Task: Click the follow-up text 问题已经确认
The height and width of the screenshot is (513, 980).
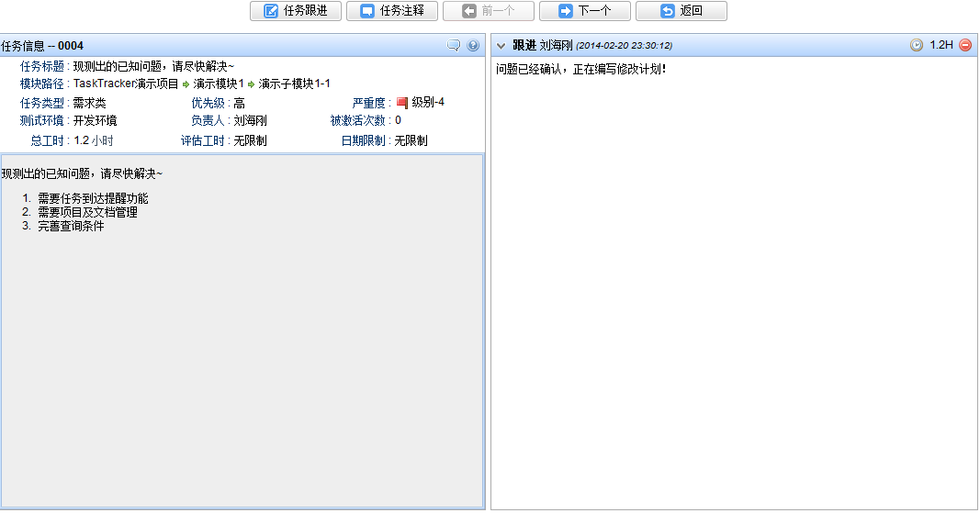Action: tap(529, 70)
